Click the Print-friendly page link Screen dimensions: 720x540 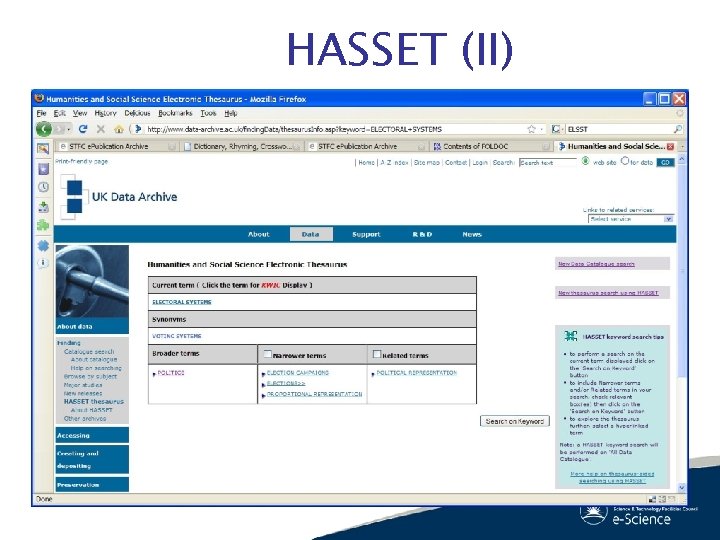tap(82, 162)
